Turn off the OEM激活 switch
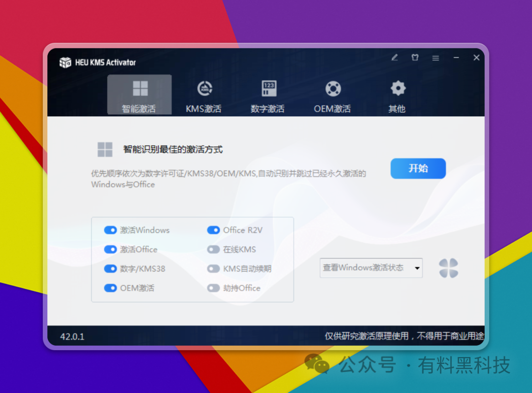532x393 pixels. [x=110, y=288]
